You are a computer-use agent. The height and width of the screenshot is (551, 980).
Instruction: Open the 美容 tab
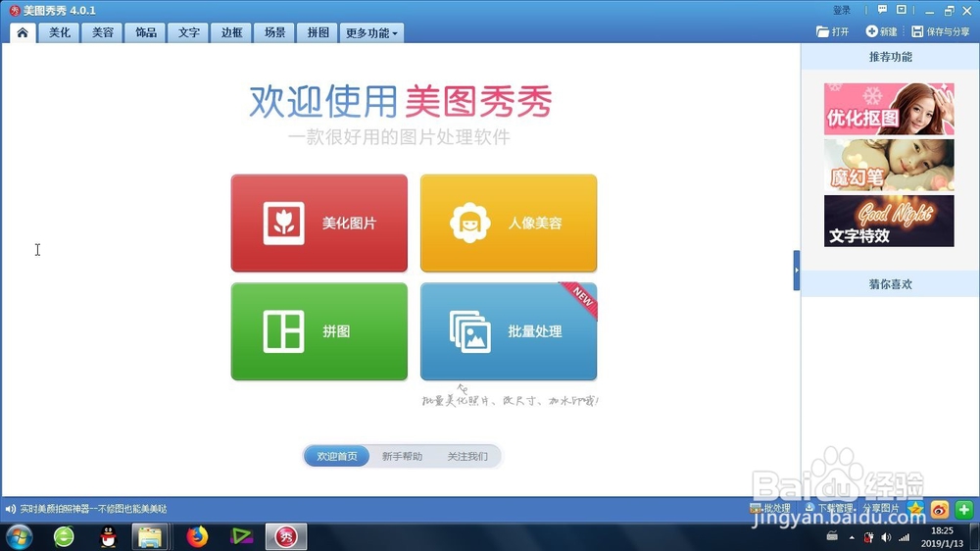pos(103,32)
